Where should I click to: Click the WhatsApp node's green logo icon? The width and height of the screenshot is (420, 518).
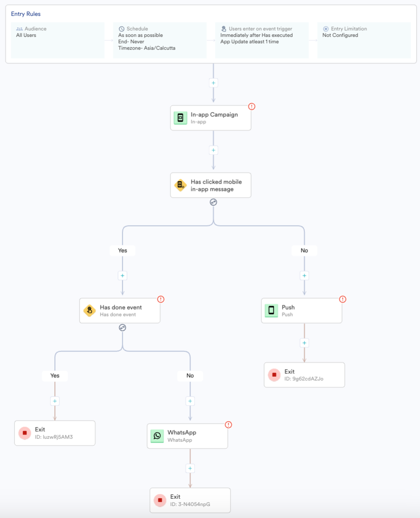[x=157, y=436]
